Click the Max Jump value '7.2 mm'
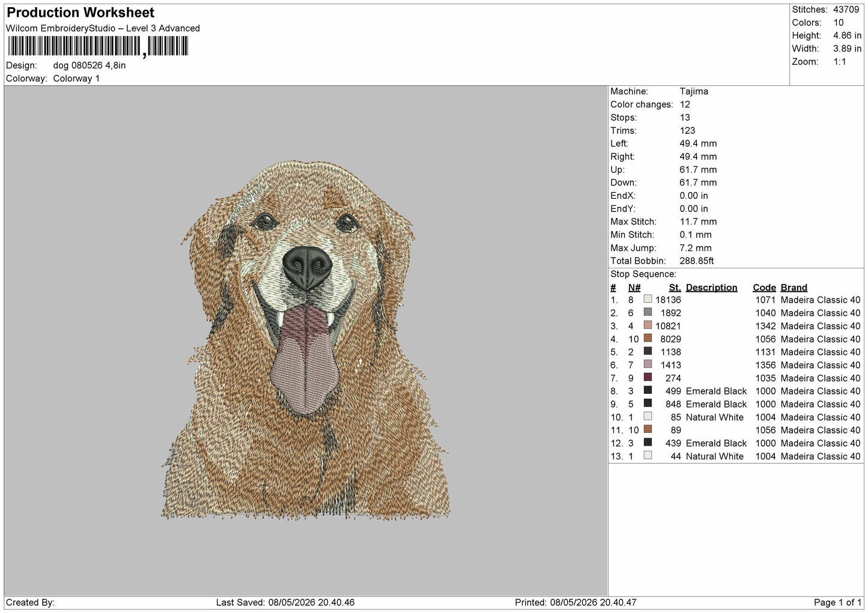Screen dimensions: 868x613 [x=696, y=248]
